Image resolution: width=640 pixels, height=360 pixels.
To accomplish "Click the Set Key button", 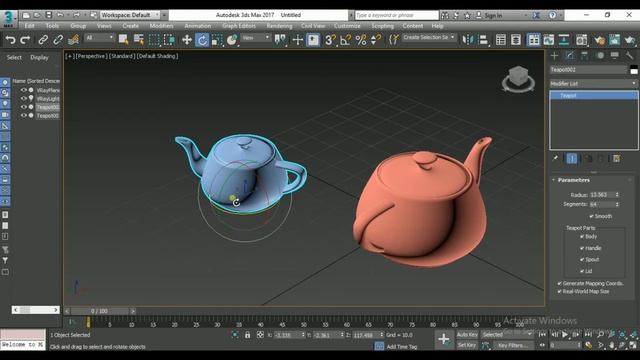I will (467, 345).
